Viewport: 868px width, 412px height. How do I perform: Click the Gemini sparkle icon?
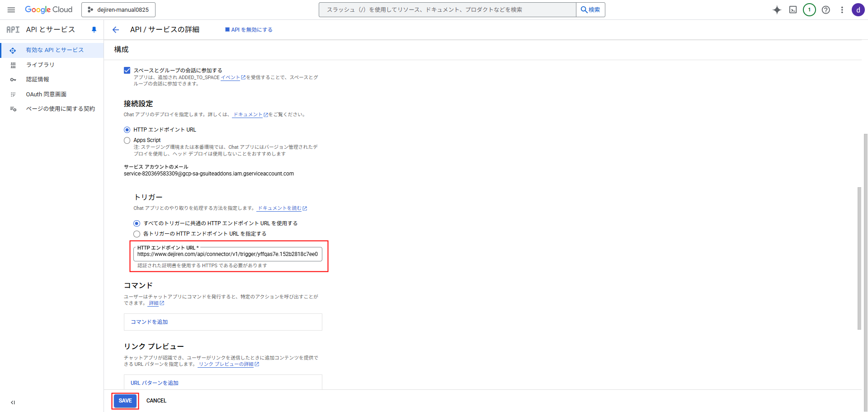tap(777, 10)
